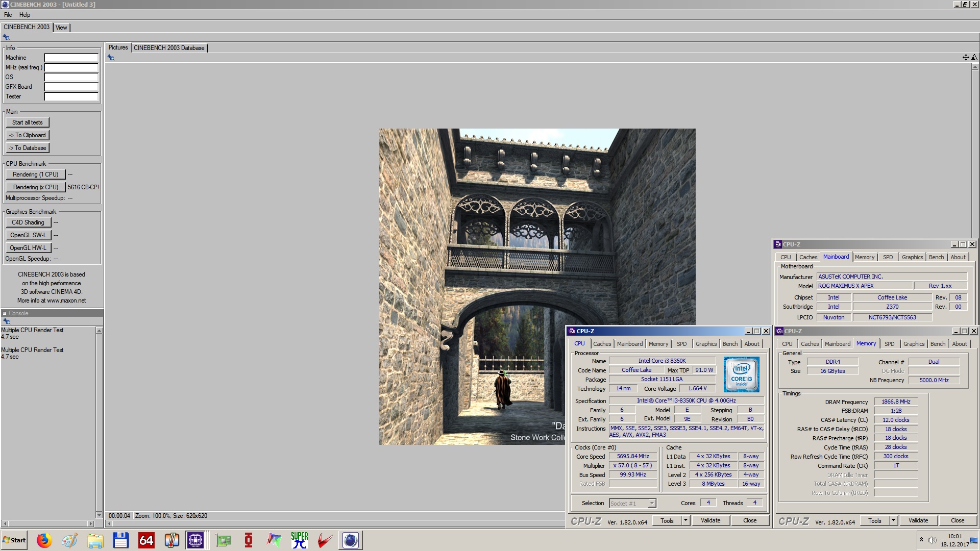Open Graphics tab in CPU-Z Mainboard window
This screenshot has height=551, width=980.
click(x=912, y=257)
